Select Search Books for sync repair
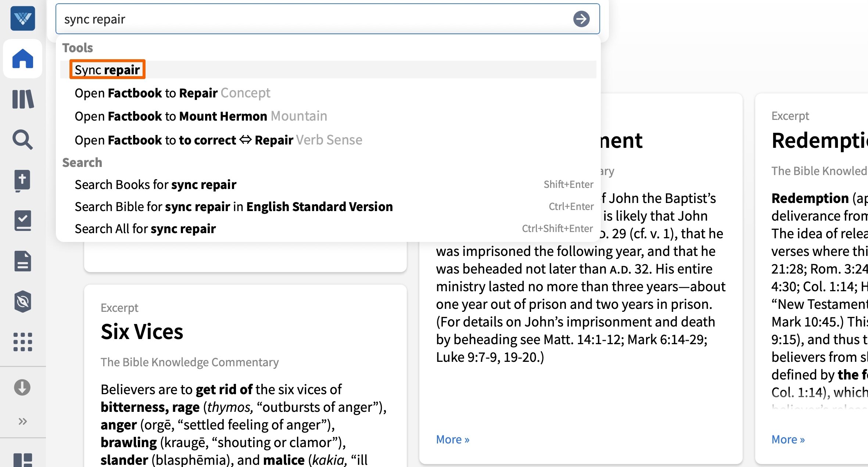Image resolution: width=868 pixels, height=467 pixels. click(155, 184)
